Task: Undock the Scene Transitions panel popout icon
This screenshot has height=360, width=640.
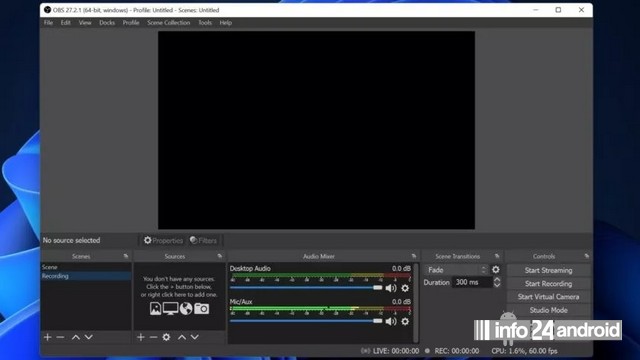Action: click(497, 256)
